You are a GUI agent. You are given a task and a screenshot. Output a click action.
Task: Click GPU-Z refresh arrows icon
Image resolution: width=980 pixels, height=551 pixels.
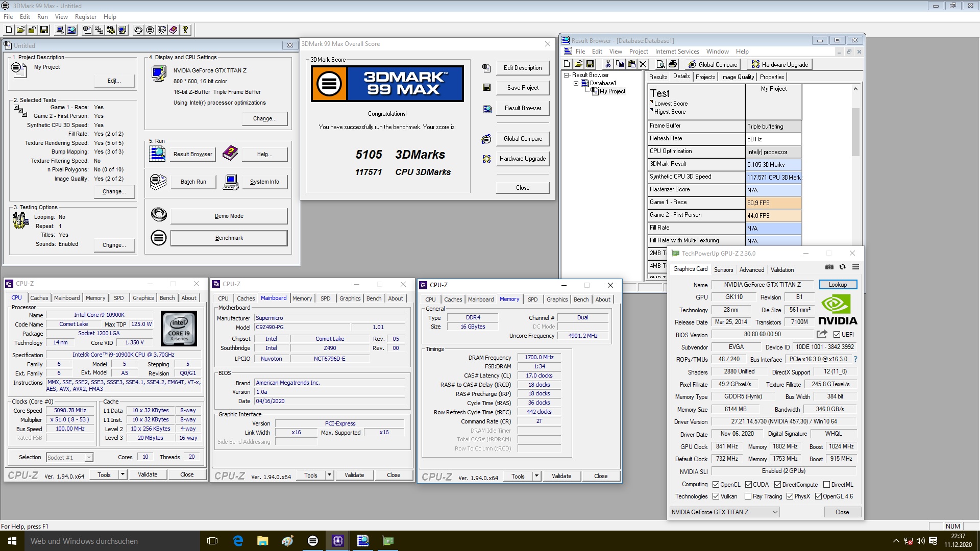tap(843, 267)
